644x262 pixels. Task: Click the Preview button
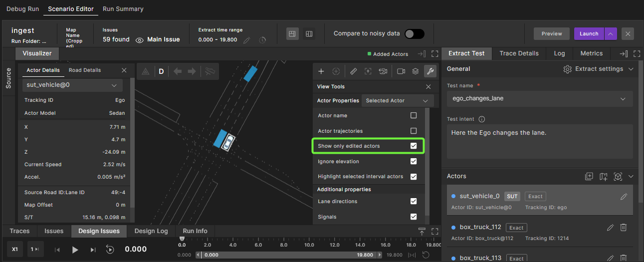[552, 33]
